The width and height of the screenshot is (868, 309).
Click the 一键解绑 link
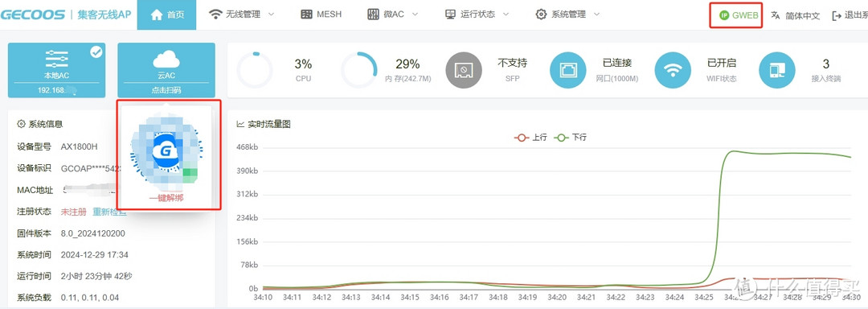pyautogui.click(x=166, y=198)
